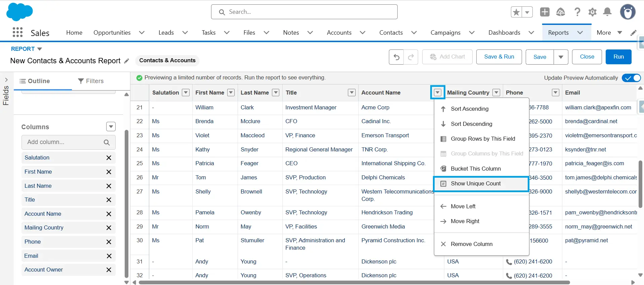The width and height of the screenshot is (644, 285).
Task: Remove Account Name column with X icon
Action: click(x=109, y=214)
